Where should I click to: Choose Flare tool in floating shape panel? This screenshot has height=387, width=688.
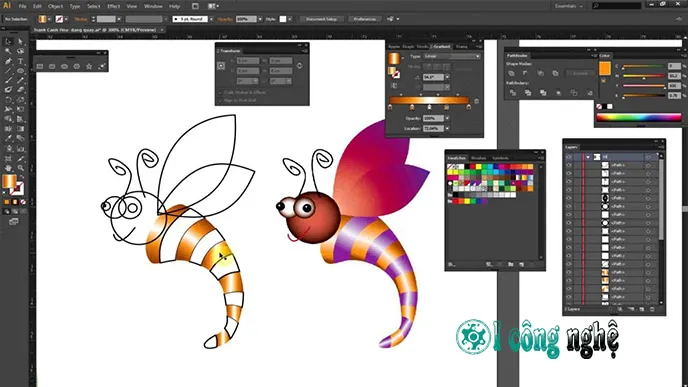pos(102,66)
